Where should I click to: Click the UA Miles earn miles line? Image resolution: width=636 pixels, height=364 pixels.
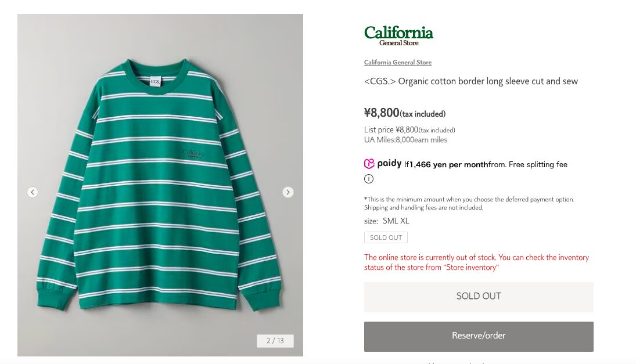pyautogui.click(x=405, y=140)
